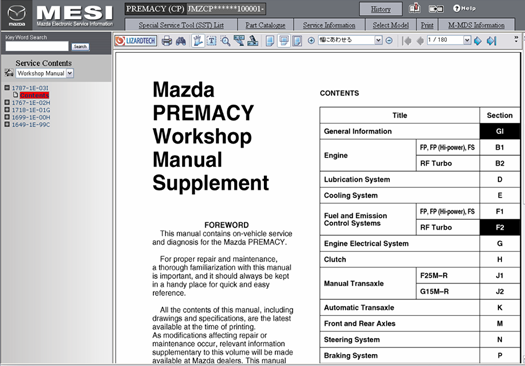525x366 pixels.
Task: Activate the magnifier zoom tool
Action: coord(225,41)
